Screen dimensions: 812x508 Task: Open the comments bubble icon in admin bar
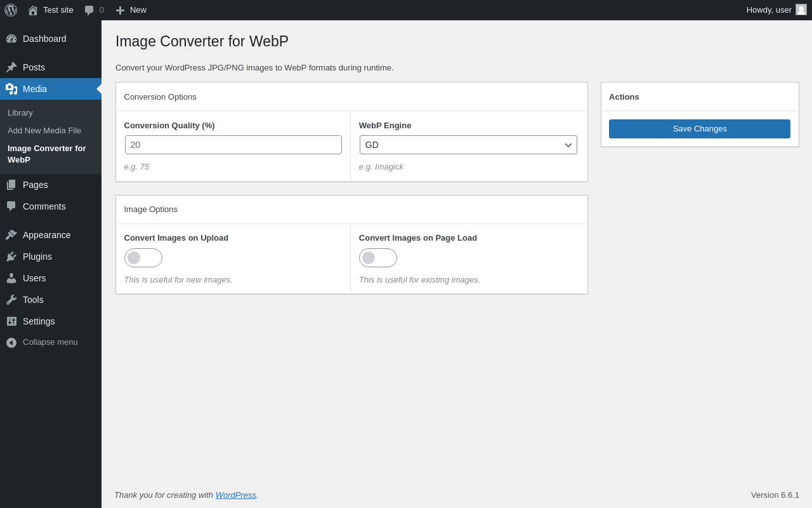pyautogui.click(x=89, y=10)
